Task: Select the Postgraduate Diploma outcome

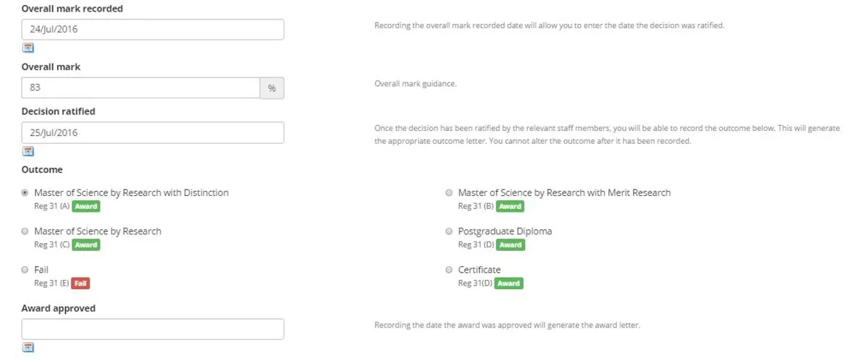Action: (x=450, y=231)
